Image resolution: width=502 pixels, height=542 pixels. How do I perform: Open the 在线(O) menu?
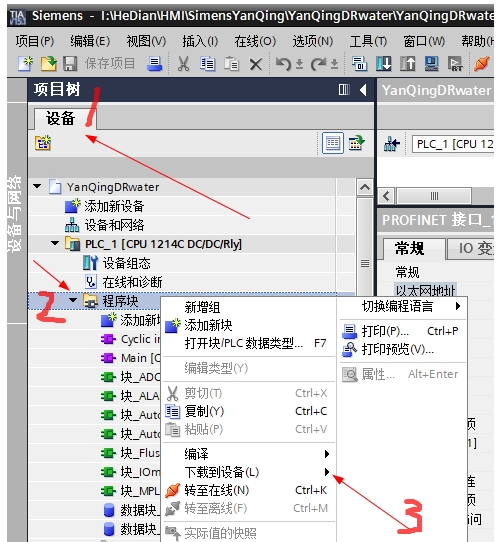[x=255, y=41]
